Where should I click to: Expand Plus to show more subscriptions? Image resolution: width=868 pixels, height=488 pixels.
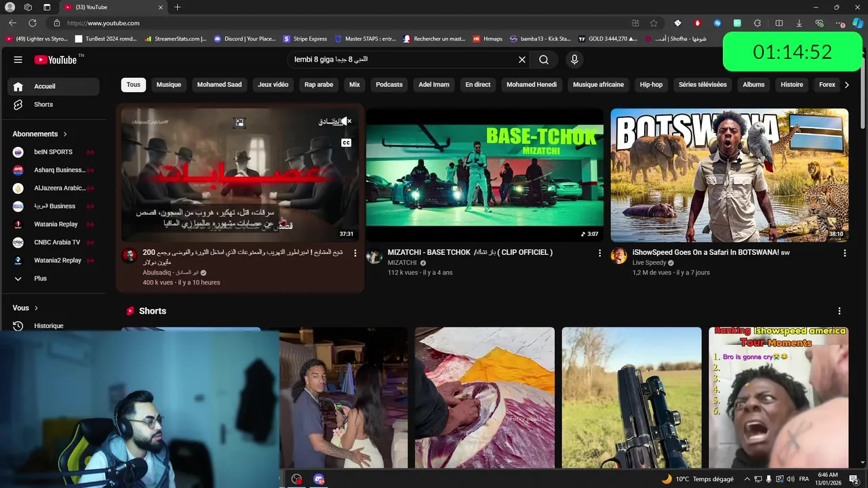click(x=54, y=279)
